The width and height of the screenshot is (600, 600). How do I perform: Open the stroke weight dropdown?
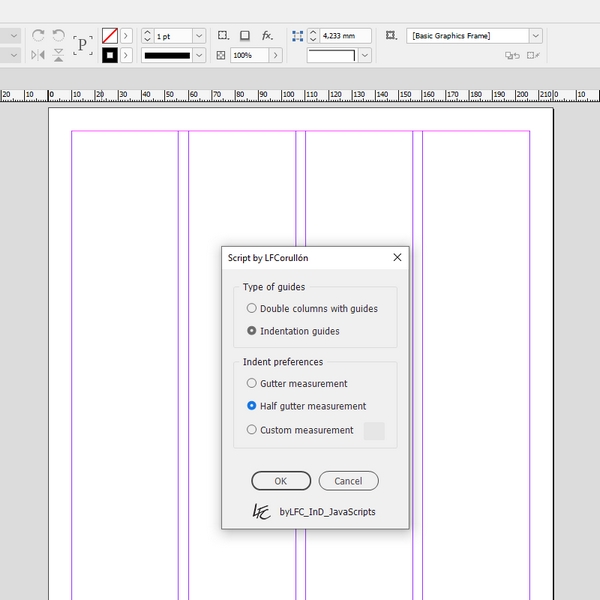click(199, 36)
